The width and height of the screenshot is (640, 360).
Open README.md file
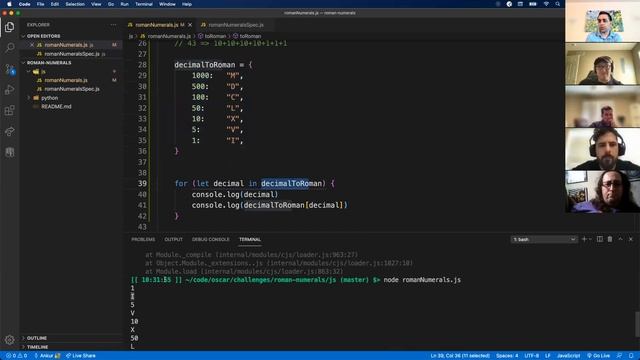[56, 107]
